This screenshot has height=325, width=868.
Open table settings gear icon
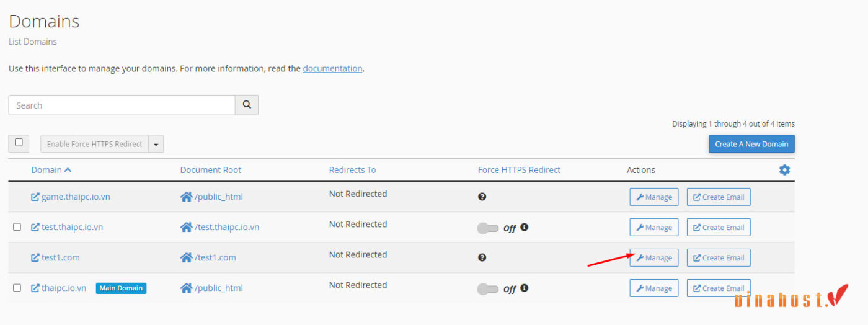[784, 170]
